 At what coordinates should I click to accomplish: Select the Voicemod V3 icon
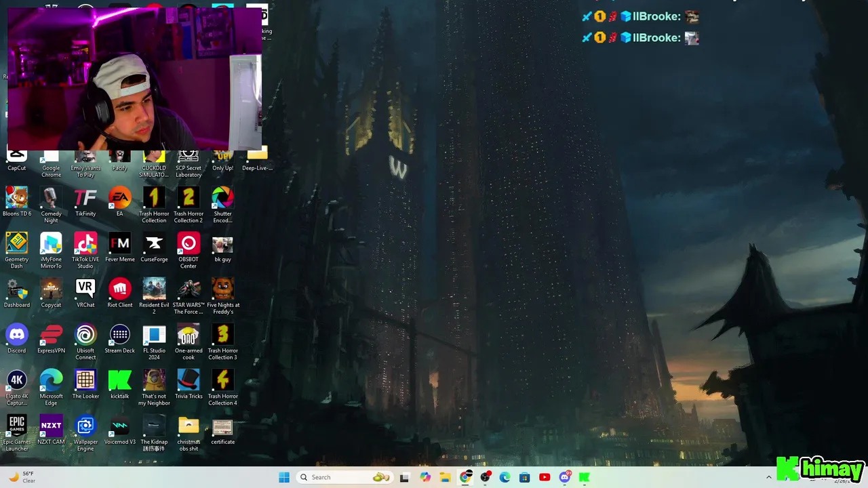tap(120, 429)
